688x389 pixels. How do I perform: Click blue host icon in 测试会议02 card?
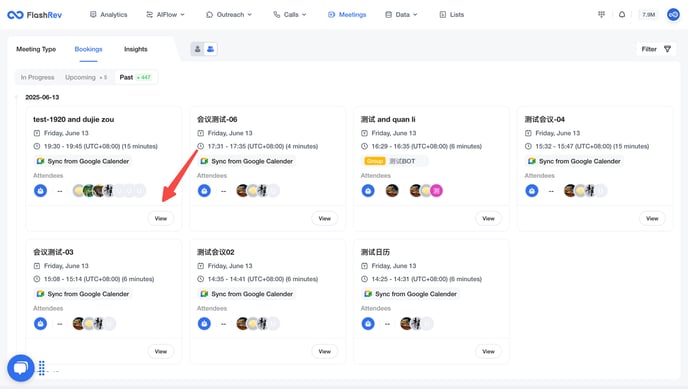point(204,324)
